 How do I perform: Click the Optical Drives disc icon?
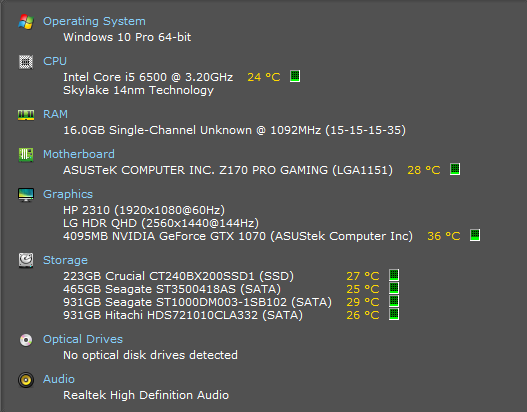click(x=26, y=340)
